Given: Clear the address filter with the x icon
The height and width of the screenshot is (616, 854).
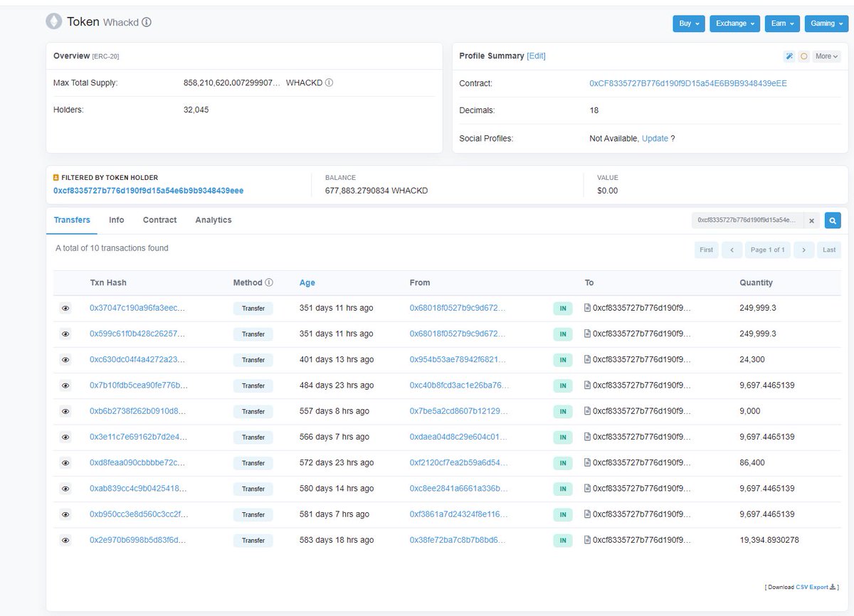Looking at the screenshot, I should [811, 221].
